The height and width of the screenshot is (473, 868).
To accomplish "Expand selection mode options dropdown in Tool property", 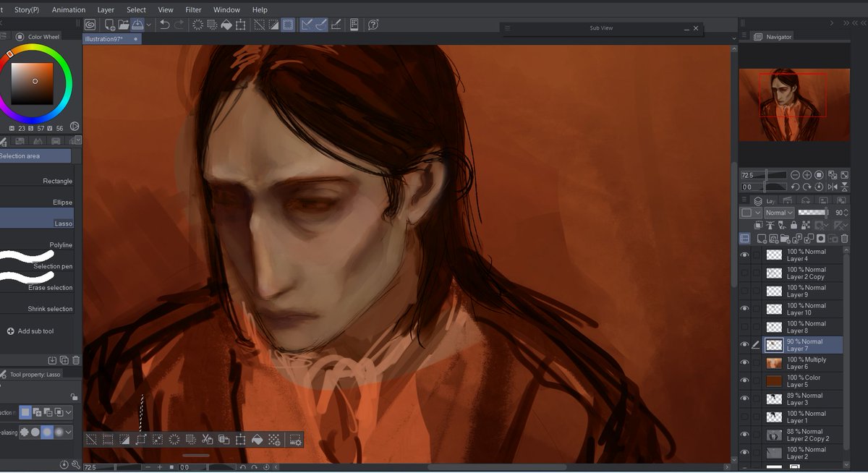I will 68,412.
